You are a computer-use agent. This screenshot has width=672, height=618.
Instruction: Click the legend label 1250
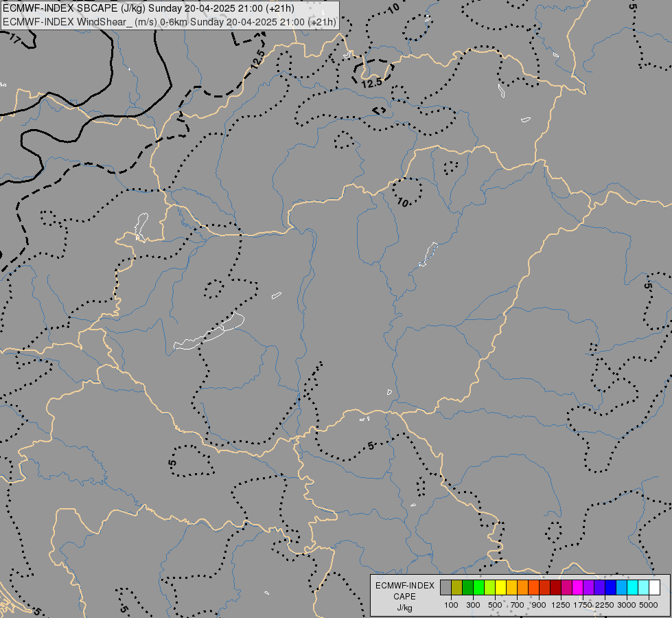[561, 605]
